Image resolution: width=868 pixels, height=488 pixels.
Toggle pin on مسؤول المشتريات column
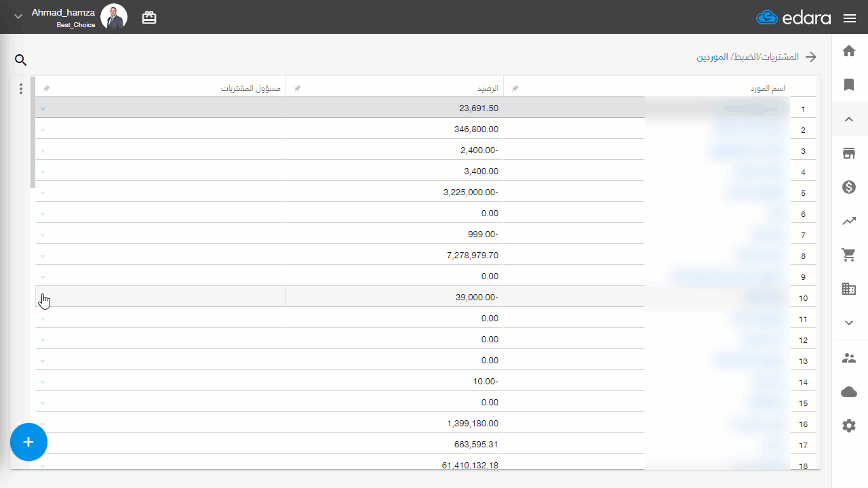(x=46, y=89)
